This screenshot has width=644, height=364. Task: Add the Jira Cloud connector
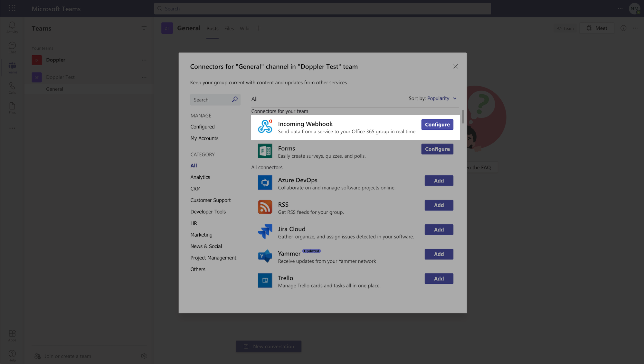pyautogui.click(x=439, y=230)
